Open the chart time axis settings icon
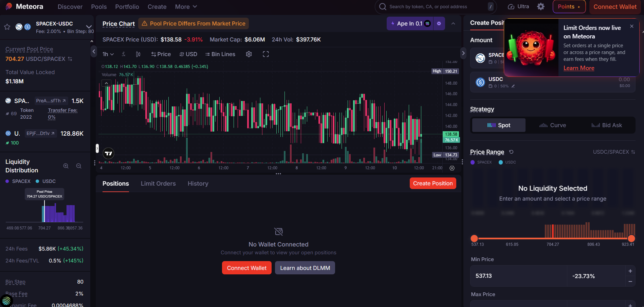This screenshot has height=307, width=644. (x=452, y=168)
